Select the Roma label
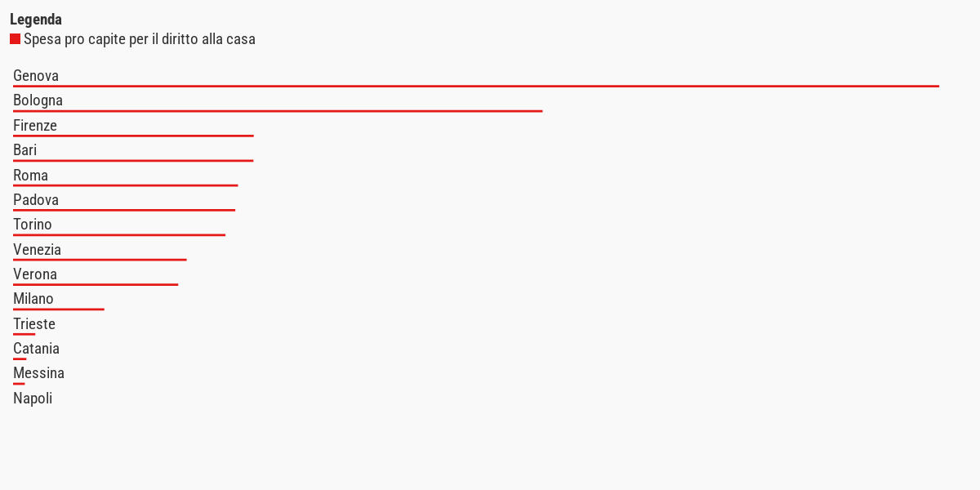 pos(30,176)
